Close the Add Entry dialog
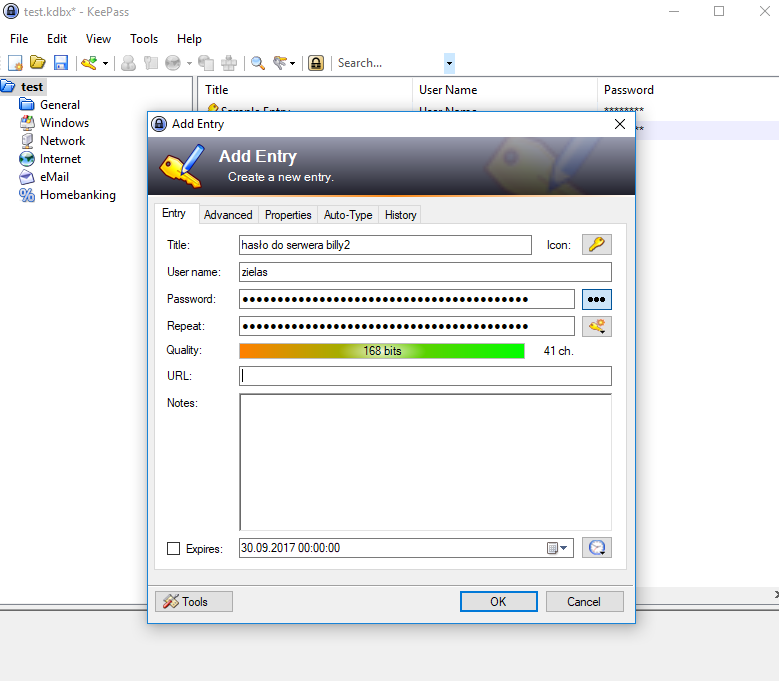Viewport: 779px width, 681px height. coord(620,124)
